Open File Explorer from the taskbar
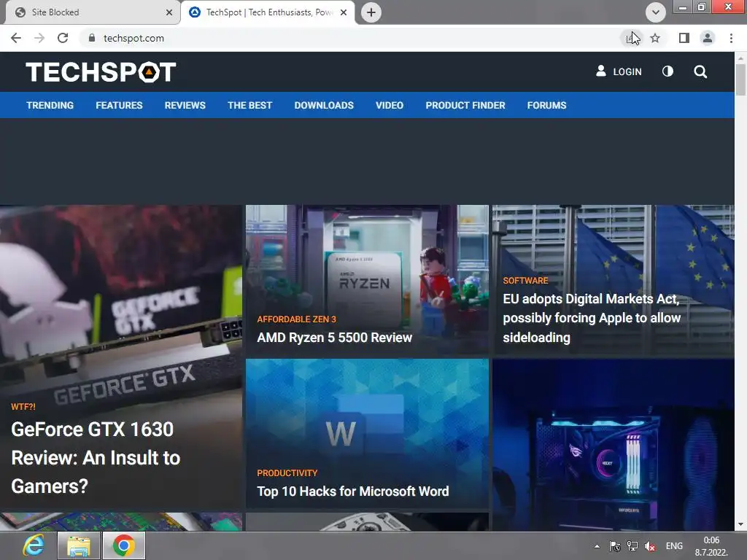Screen dimensions: 747x560 [79, 545]
